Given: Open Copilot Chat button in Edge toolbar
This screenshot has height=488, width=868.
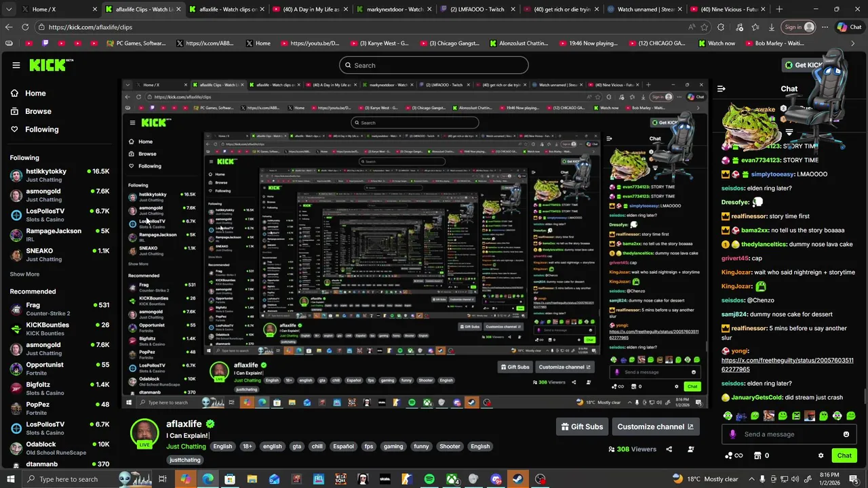Looking at the screenshot, I should click(849, 27).
